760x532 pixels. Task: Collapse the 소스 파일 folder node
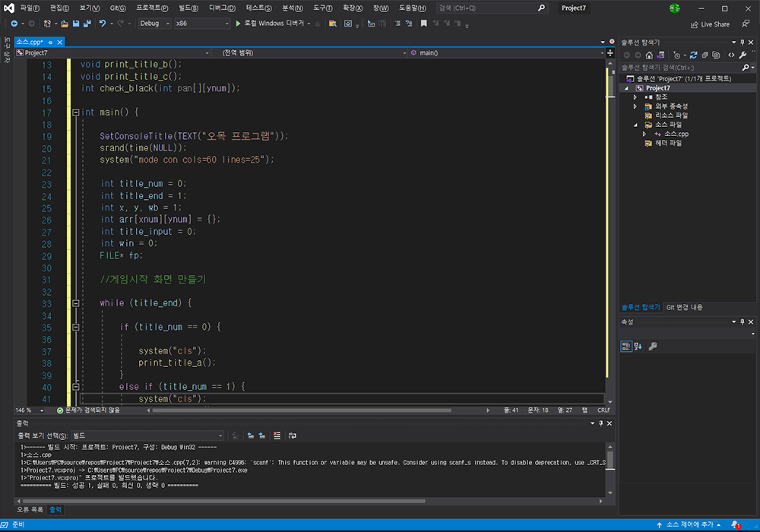pos(635,125)
